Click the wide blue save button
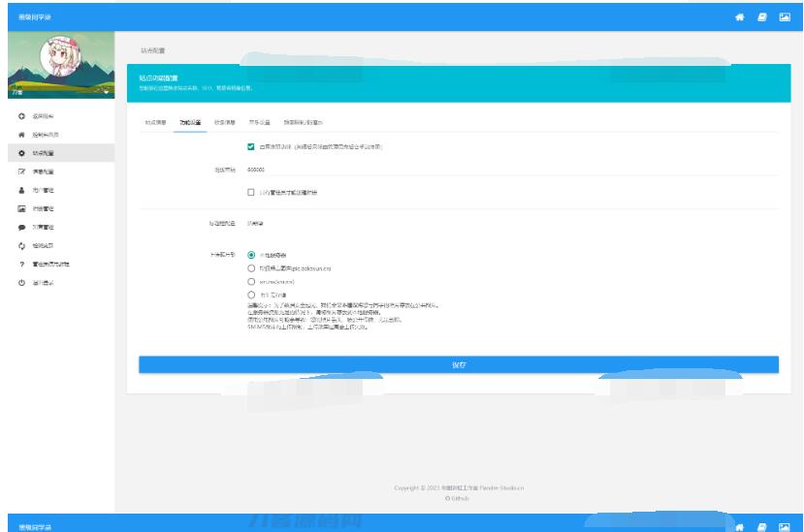The image size is (804, 532). [458, 364]
